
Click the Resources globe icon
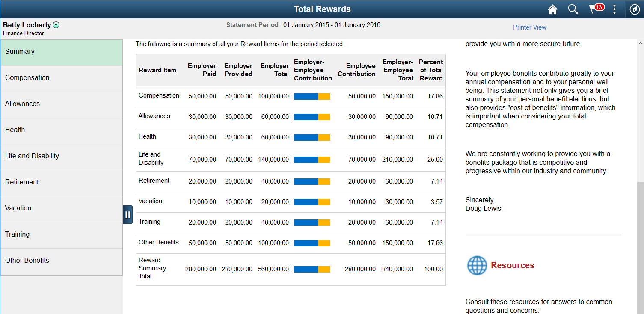coord(477,265)
